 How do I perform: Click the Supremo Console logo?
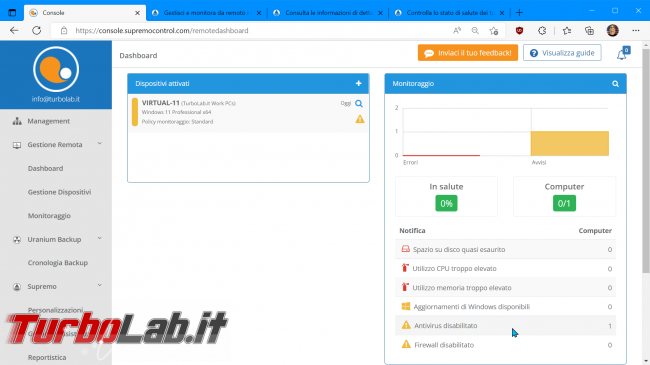click(56, 69)
